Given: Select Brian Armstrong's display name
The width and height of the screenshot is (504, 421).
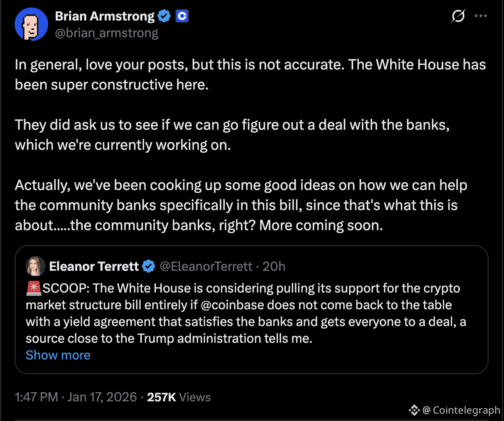Looking at the screenshot, I should pos(105,16).
